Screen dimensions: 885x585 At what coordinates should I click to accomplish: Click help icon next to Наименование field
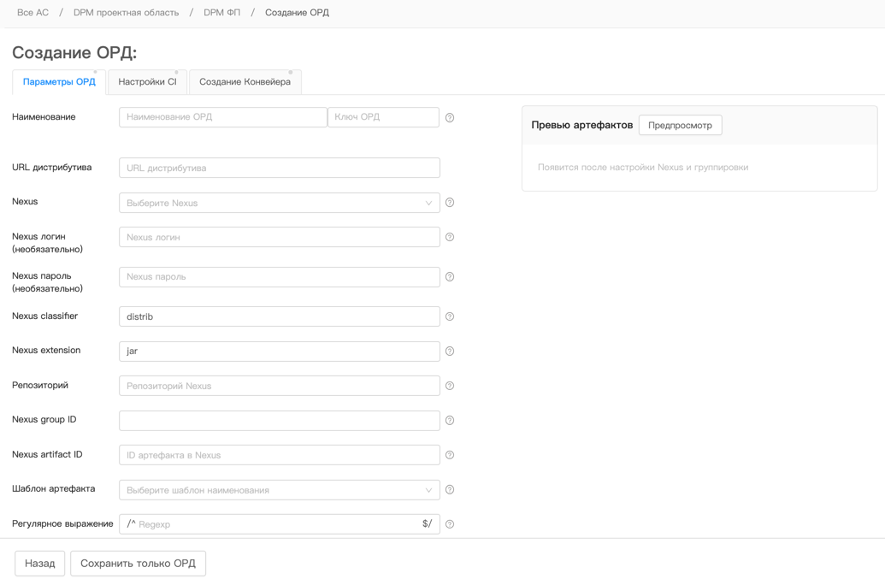point(450,118)
